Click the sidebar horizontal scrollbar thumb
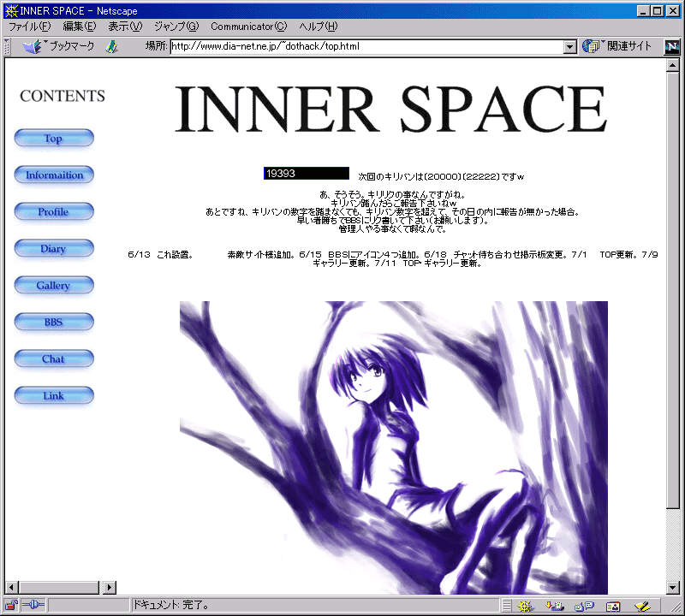 click(x=59, y=588)
